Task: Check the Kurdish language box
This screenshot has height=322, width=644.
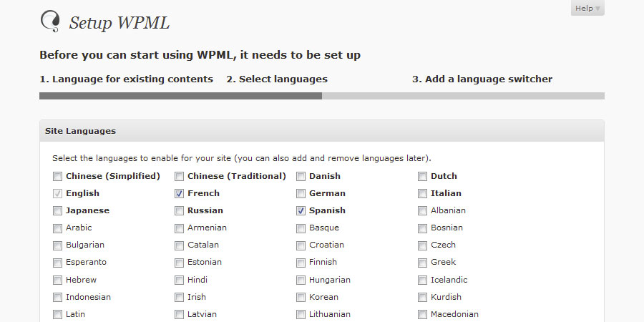Action: point(422,298)
